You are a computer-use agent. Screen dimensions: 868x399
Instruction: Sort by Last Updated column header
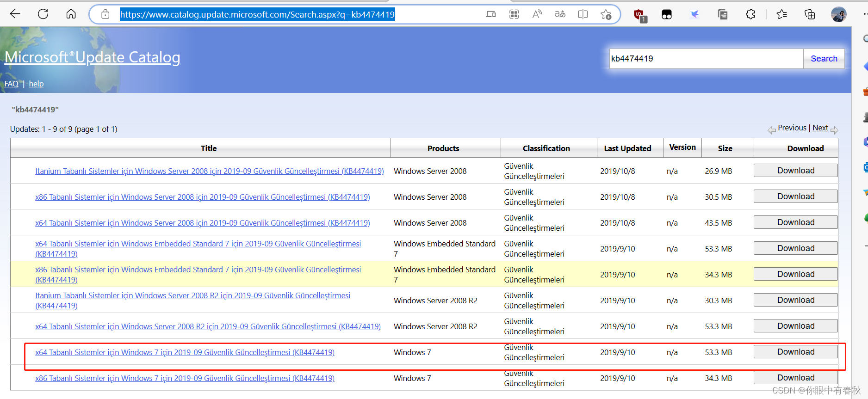pyautogui.click(x=627, y=148)
